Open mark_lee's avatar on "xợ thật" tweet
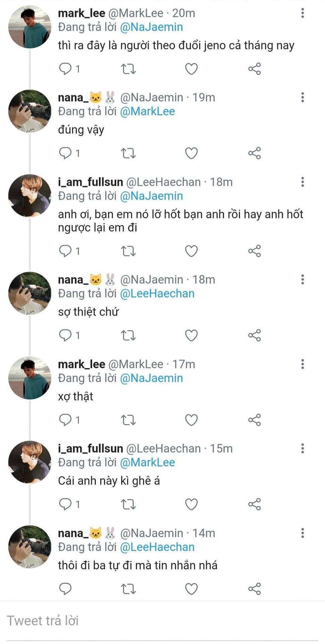Screen dimensions: 325x644 (x=30, y=378)
